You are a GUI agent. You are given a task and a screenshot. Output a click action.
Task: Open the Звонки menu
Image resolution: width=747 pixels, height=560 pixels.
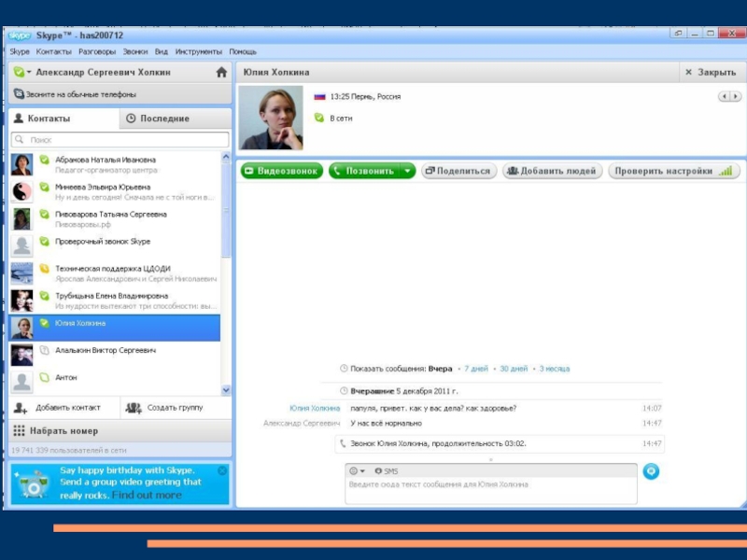tap(135, 51)
